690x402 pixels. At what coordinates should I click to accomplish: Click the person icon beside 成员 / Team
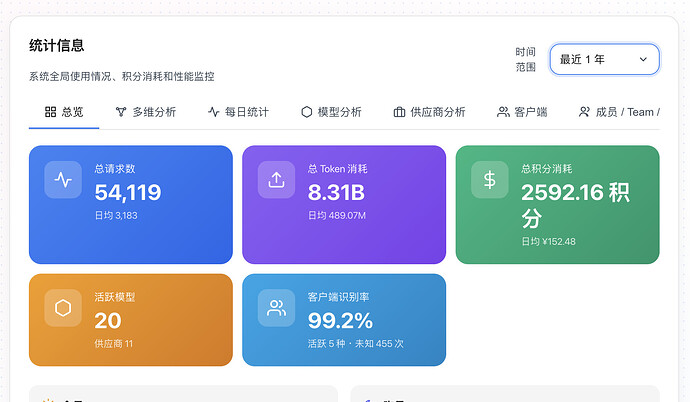point(584,112)
